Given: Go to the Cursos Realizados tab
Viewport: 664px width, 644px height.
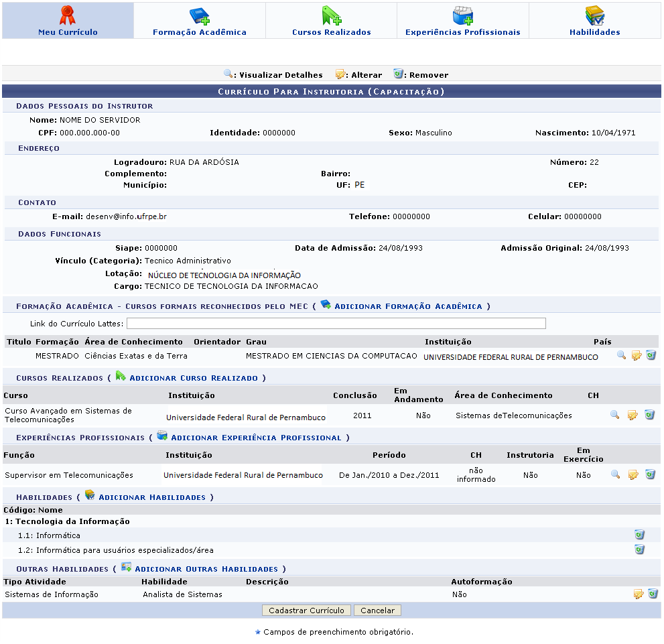Looking at the screenshot, I should pos(331,21).
